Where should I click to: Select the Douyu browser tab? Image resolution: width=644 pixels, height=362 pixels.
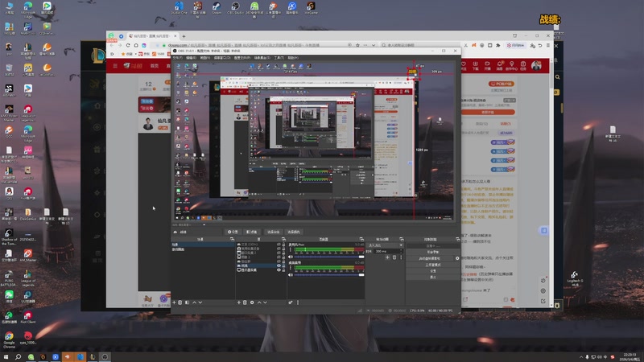point(152,36)
